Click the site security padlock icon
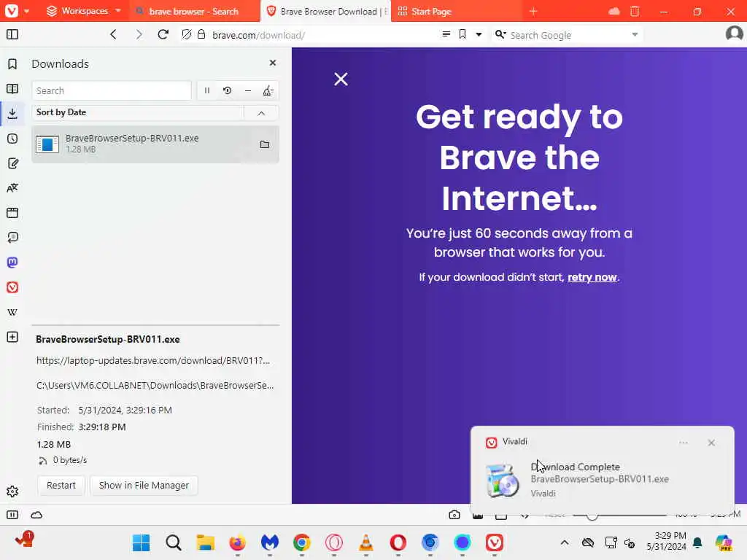Screen dimensions: 747x560 point(201,34)
